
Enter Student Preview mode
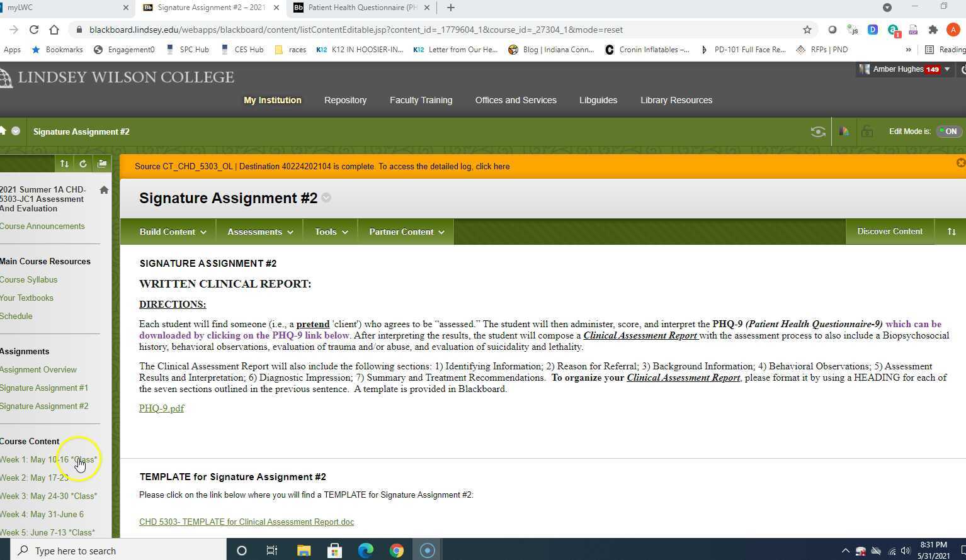click(x=818, y=132)
